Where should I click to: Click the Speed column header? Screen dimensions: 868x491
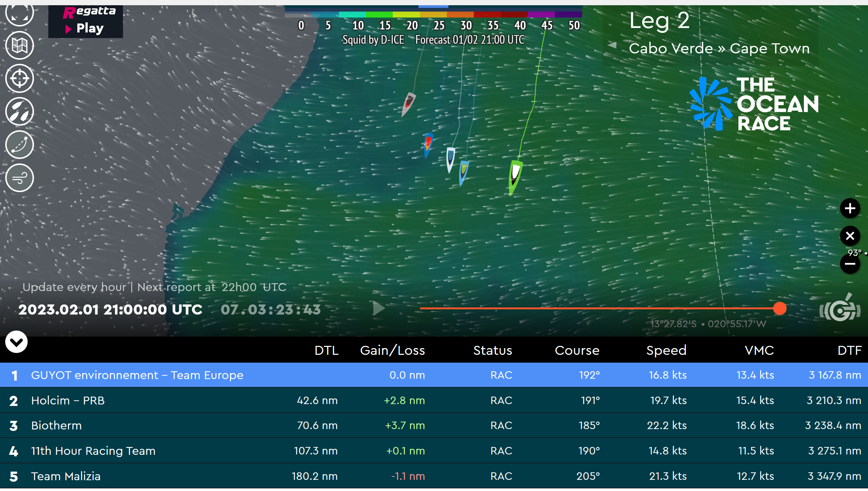point(666,350)
